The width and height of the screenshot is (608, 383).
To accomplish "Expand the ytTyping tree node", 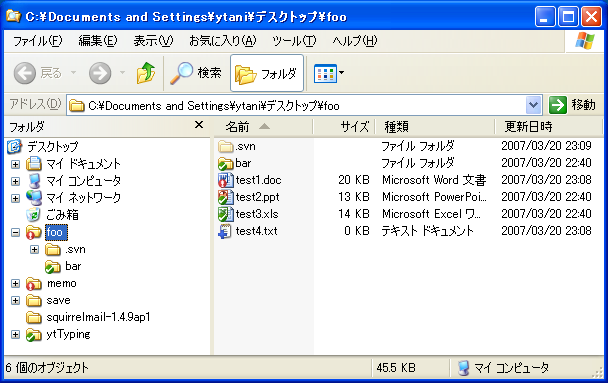I will click(16, 334).
